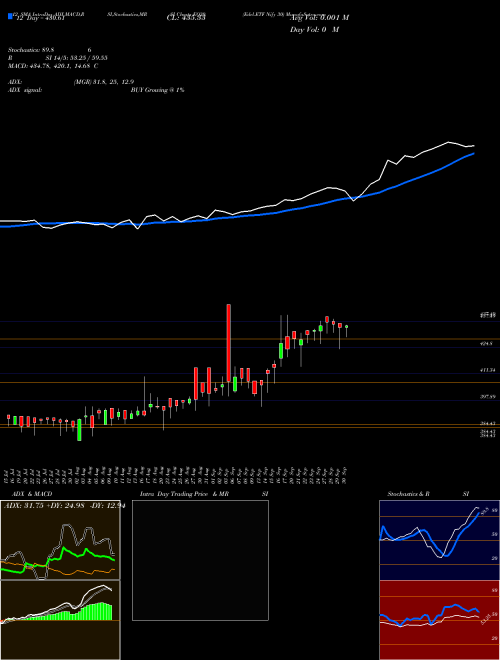Click the '12 Day = 430.61' SMA label
This screenshot has width=500, height=660.
40,18
